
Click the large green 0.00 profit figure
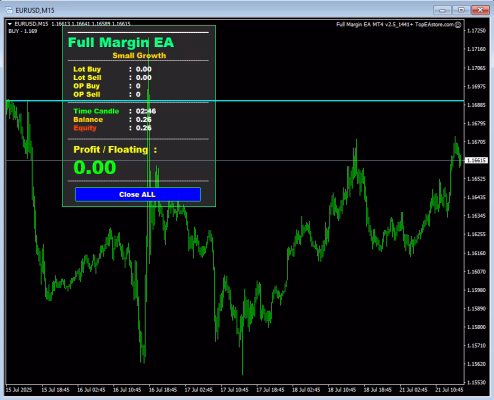pos(95,167)
